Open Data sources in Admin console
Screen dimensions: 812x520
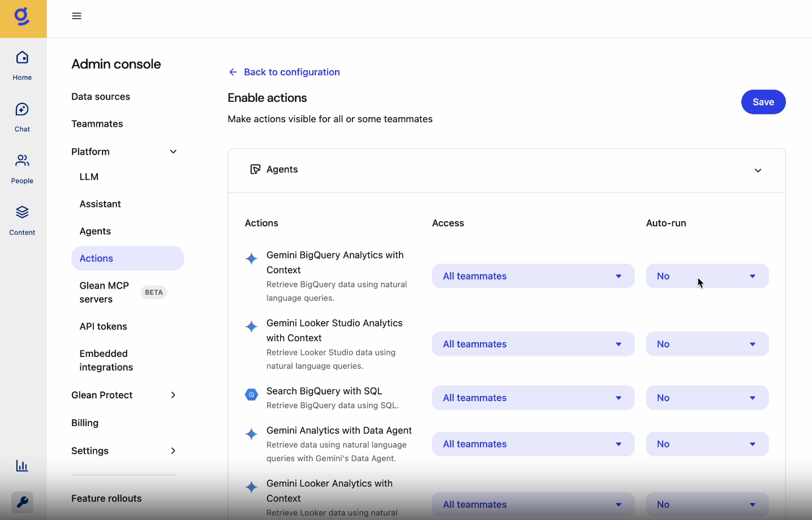pyautogui.click(x=101, y=97)
